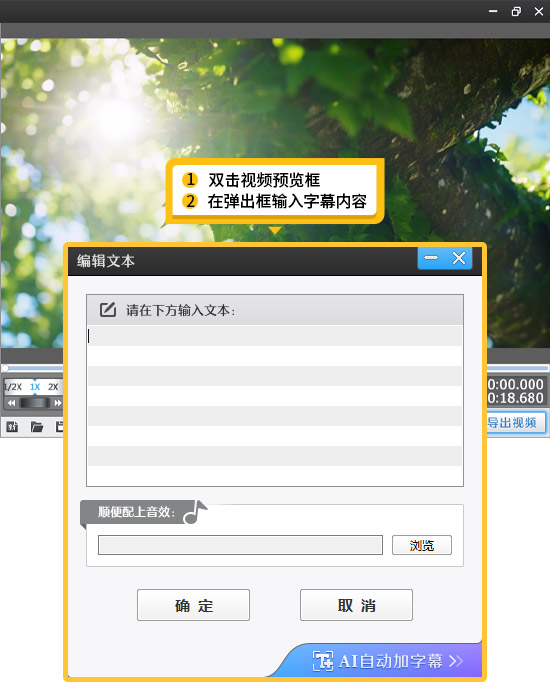Open project via the folder icon
Image resolution: width=550 pixels, height=682 pixels.
(x=37, y=427)
